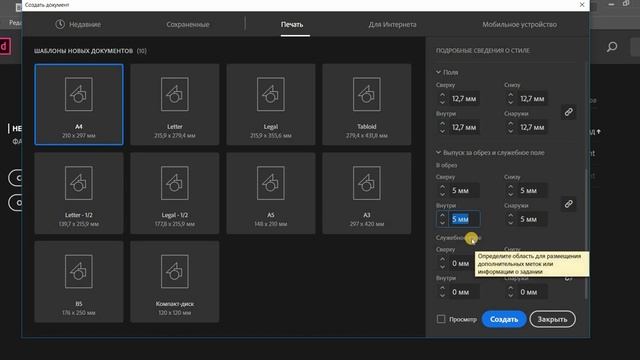Step the top margin Сверху value

pyautogui.click(x=442, y=99)
